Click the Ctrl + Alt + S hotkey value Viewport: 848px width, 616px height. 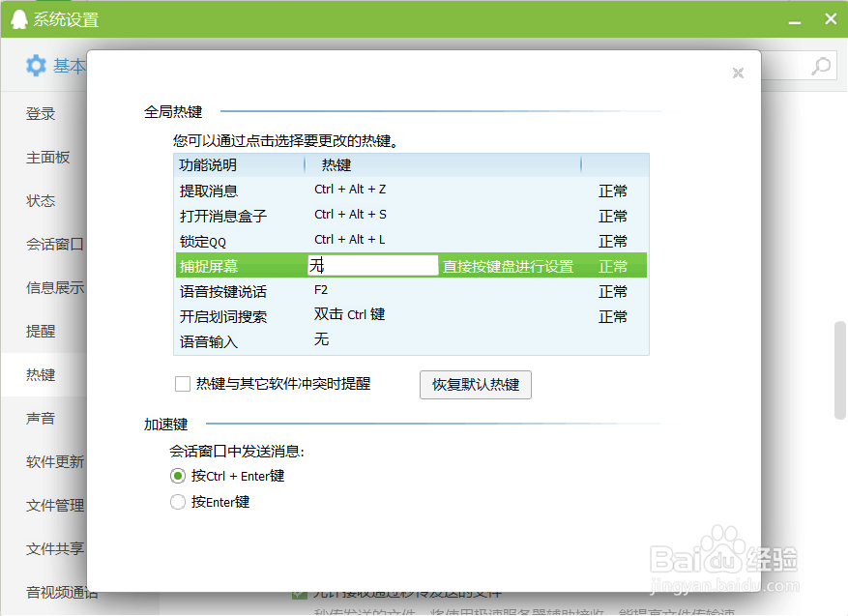[350, 215]
